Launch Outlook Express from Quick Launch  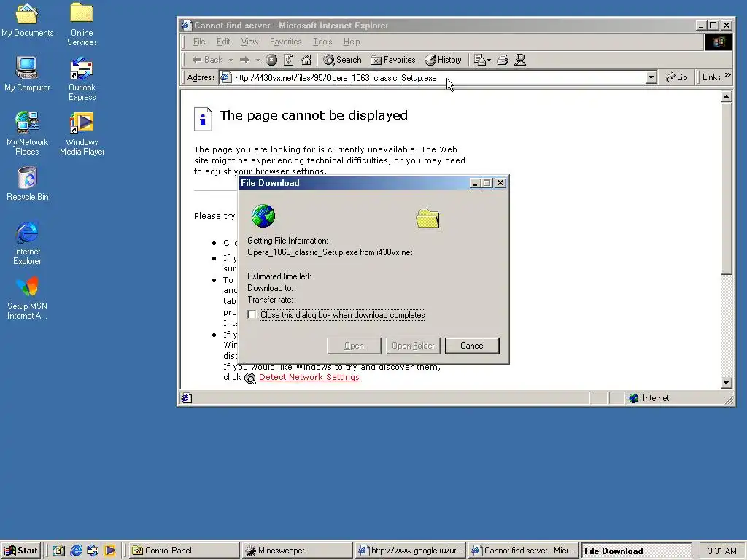click(93, 551)
